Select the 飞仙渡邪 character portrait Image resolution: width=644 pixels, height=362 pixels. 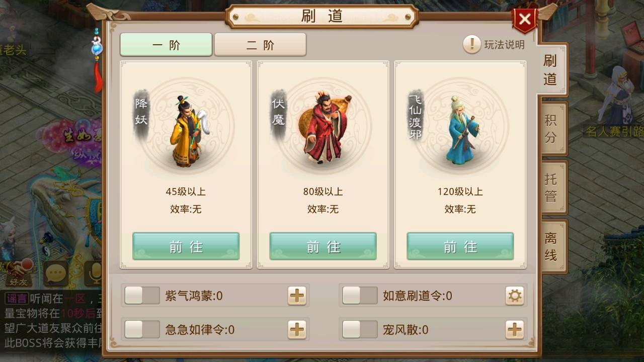[460, 128]
